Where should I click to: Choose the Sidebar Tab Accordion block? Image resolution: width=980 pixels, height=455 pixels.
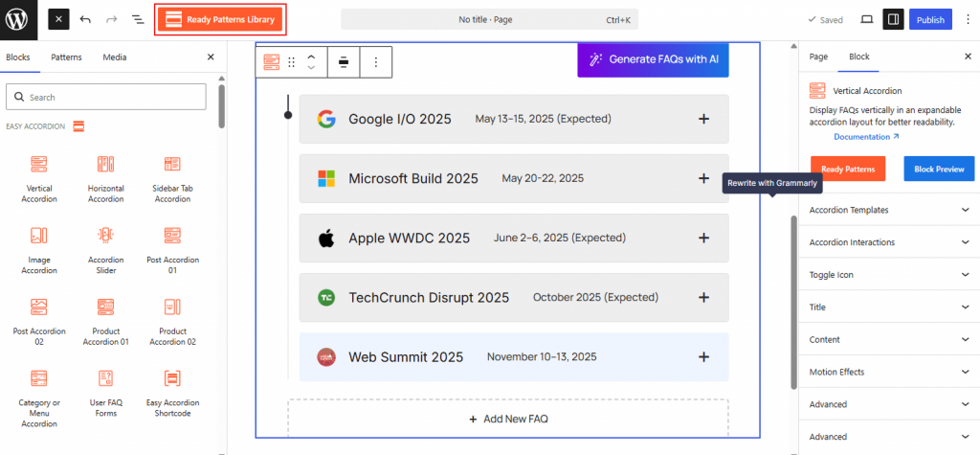(172, 165)
